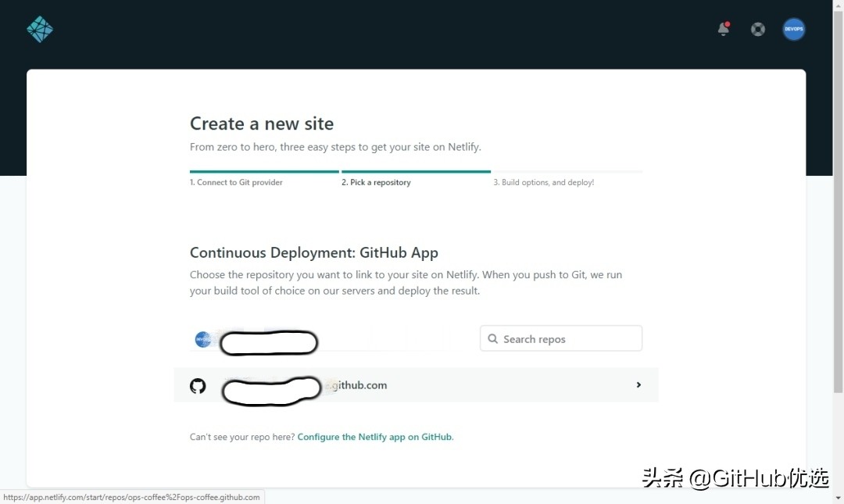Go back to step 1 Connect to Git provider
The image size is (844, 504).
coord(236,181)
